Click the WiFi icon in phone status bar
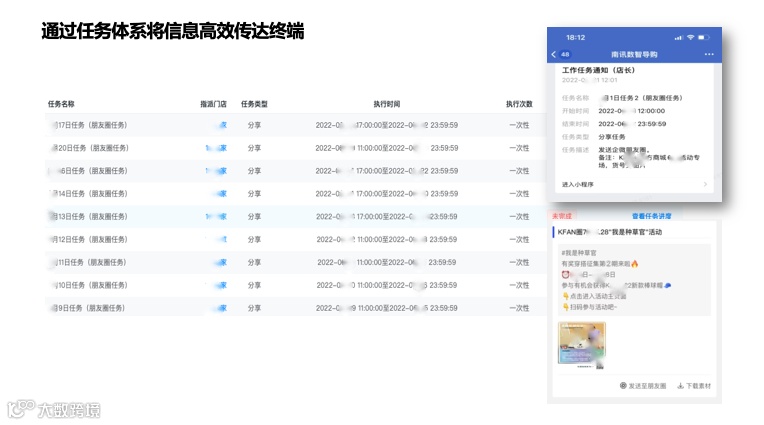 pos(690,38)
